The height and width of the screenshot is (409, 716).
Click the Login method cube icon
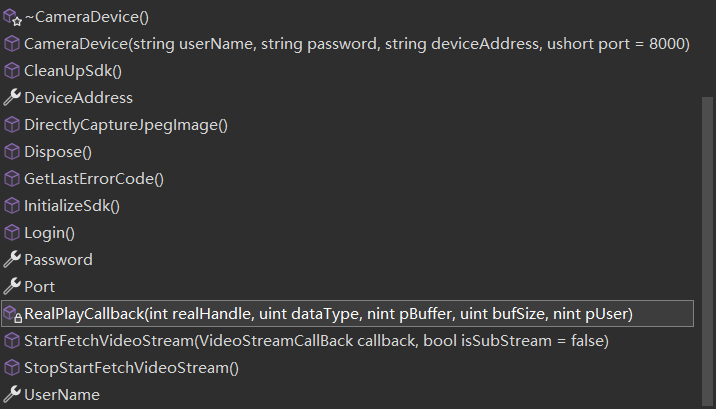(12, 233)
